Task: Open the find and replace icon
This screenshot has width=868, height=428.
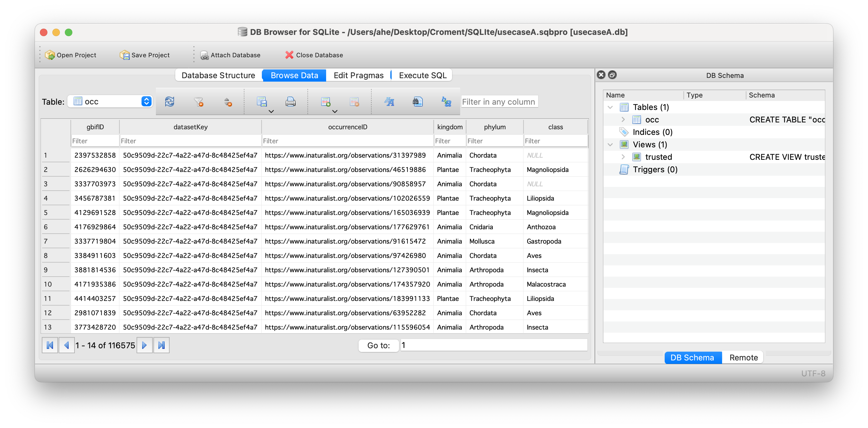Action: 446,101
